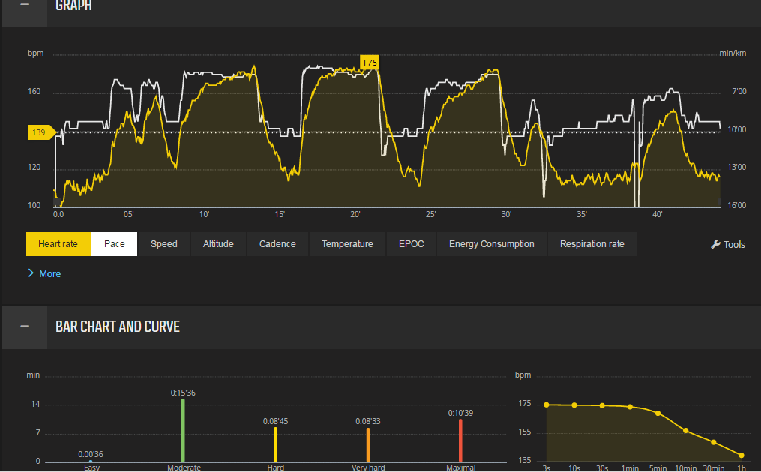This screenshot has height=472, width=761.
Task: Click the min/km pace unit label
Action: pos(732,53)
